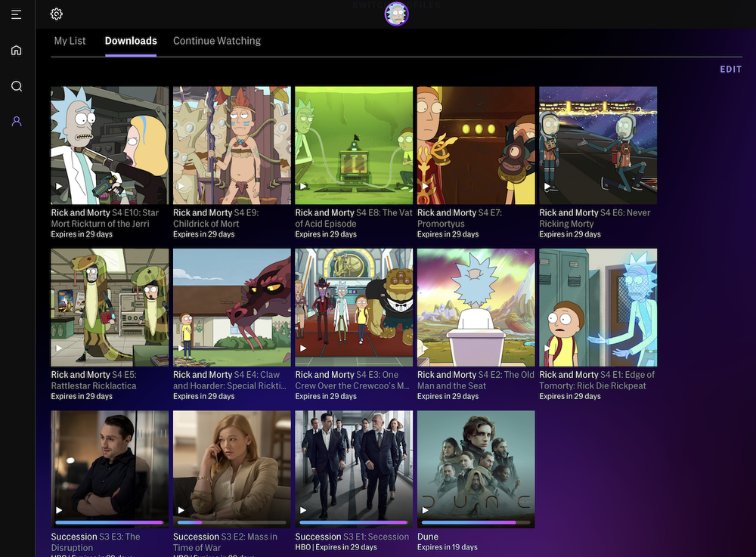The image size is (756, 557).
Task: Open Succession Mass in Time of War thumbnail
Action: pos(232,469)
